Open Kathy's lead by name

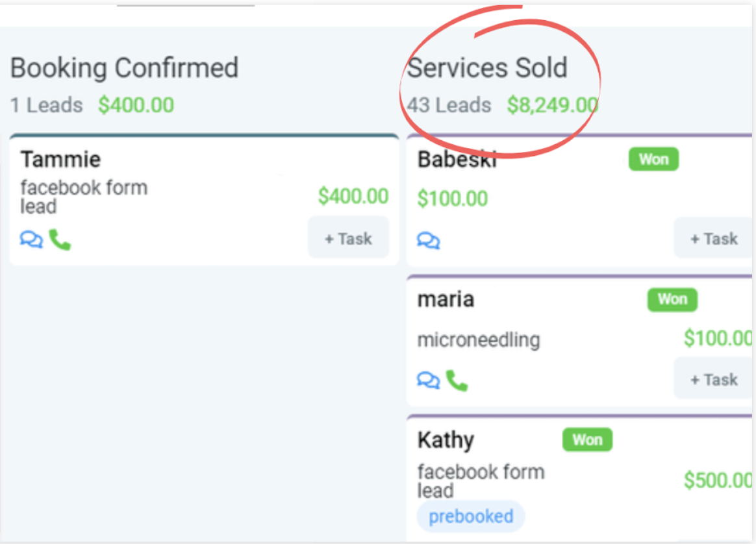pos(446,440)
